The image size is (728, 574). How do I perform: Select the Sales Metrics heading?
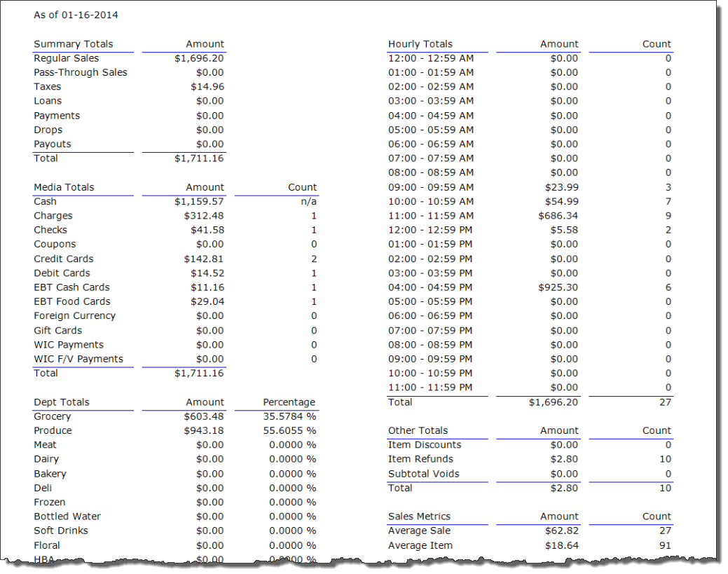coord(419,517)
